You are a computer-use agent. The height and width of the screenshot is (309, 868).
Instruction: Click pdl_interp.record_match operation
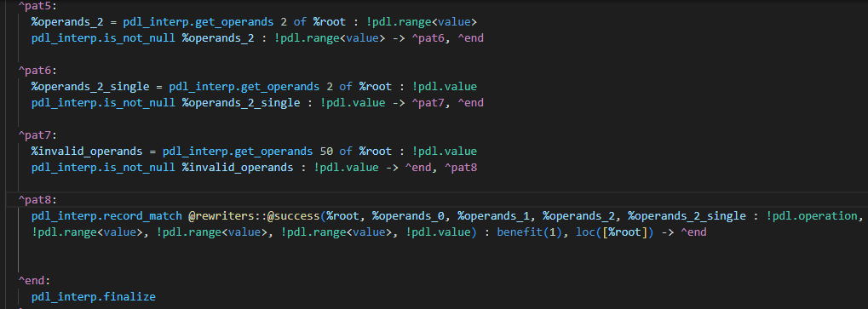(106, 216)
